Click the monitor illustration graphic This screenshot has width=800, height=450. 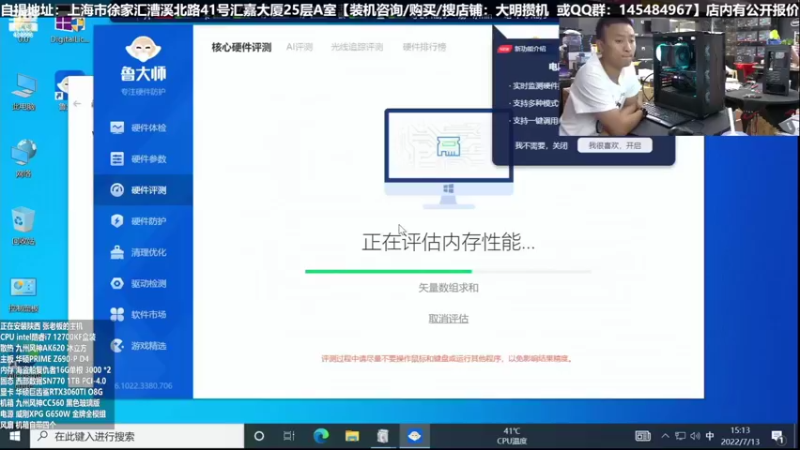[448, 159]
